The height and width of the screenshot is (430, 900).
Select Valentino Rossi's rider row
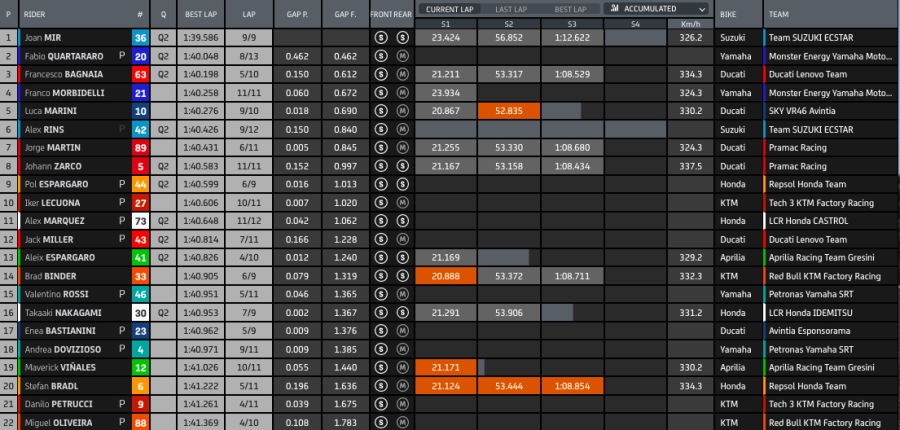[x=60, y=295]
